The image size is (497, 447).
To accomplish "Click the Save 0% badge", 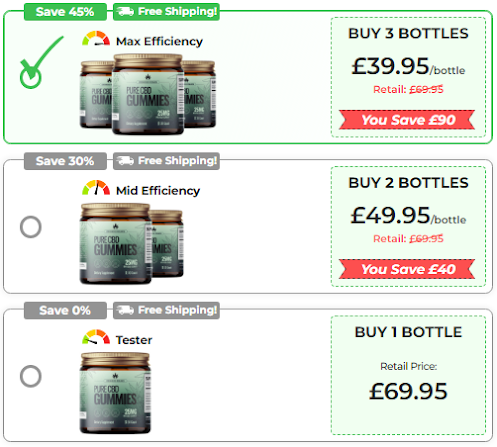I will [x=65, y=310].
